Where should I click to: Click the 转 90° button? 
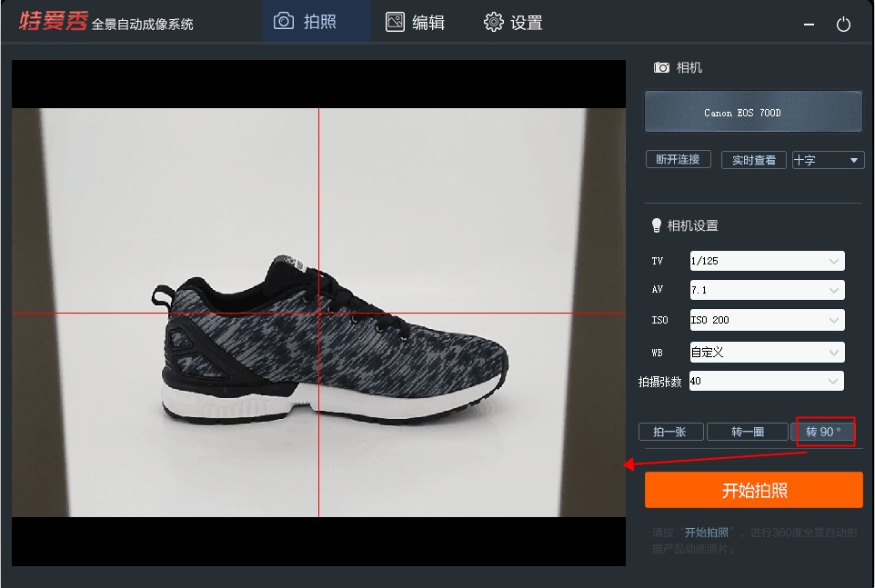(823, 432)
